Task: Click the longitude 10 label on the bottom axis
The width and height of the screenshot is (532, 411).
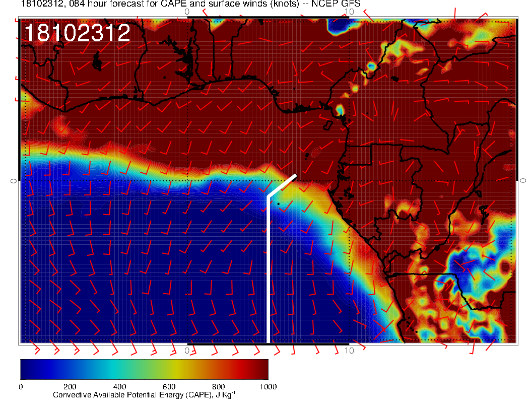Action: (x=348, y=350)
